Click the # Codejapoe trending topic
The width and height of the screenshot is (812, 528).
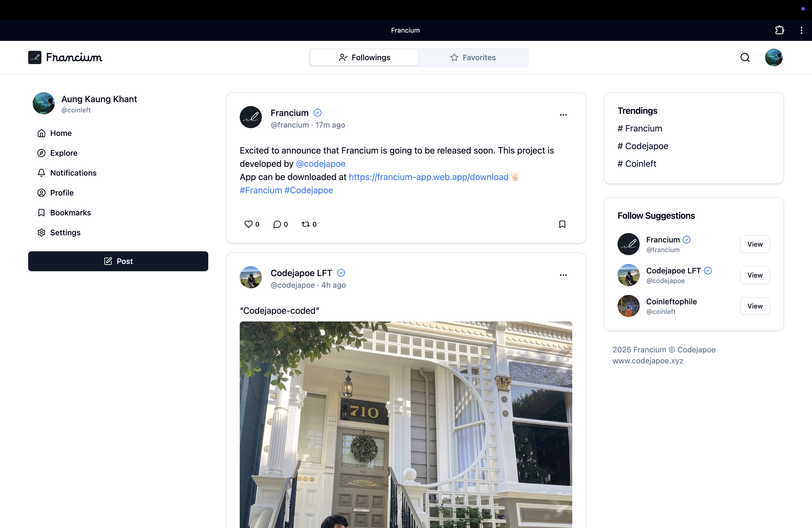[x=643, y=146]
